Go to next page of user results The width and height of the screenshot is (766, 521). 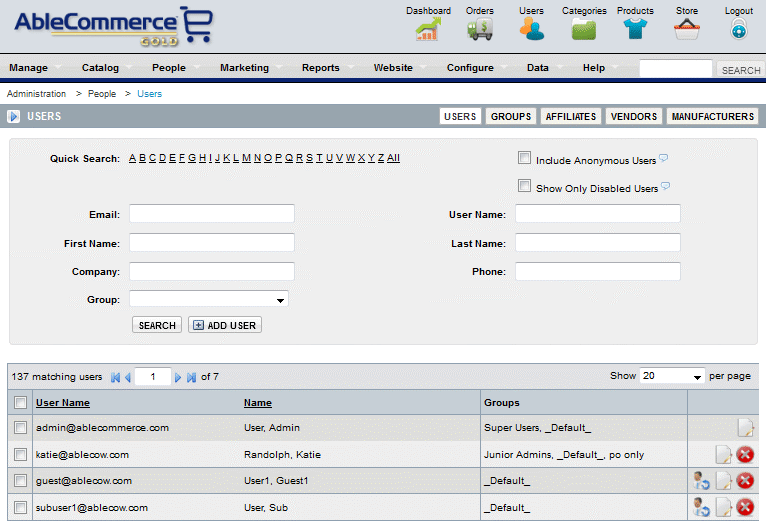point(178,377)
